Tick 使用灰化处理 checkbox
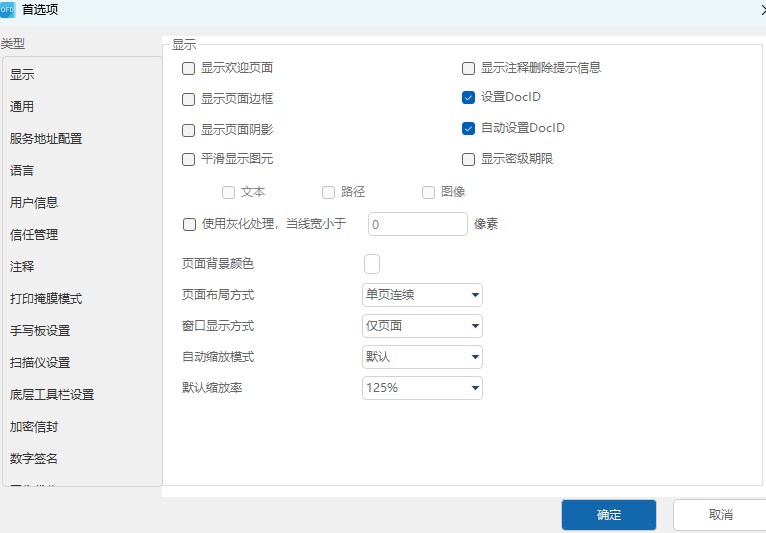This screenshot has height=533, width=766. 189,224
